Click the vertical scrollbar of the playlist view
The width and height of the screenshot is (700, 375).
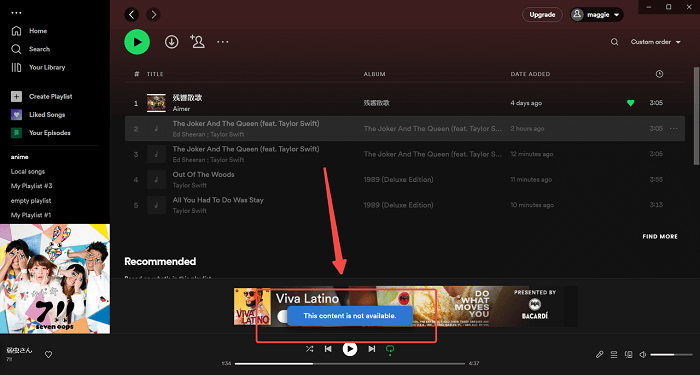696,116
